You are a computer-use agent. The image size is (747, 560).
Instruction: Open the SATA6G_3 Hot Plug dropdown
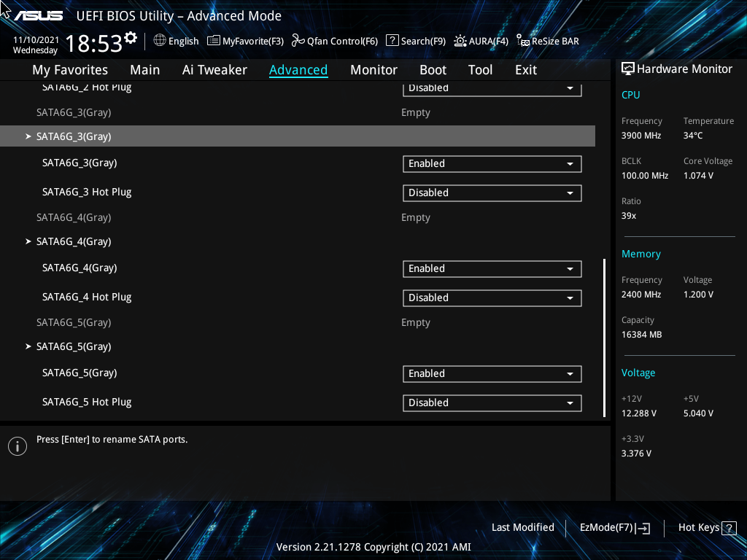coord(492,192)
